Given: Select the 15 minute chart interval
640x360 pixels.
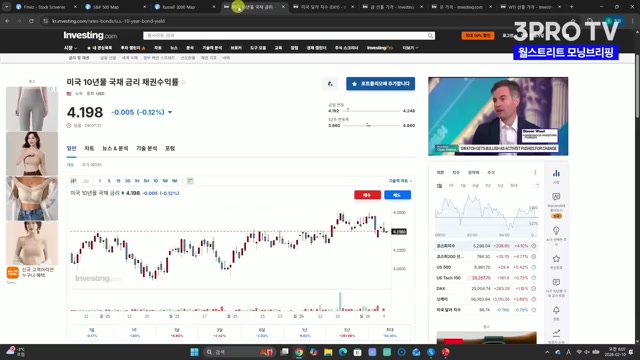Looking at the screenshot, I should 118,181.
